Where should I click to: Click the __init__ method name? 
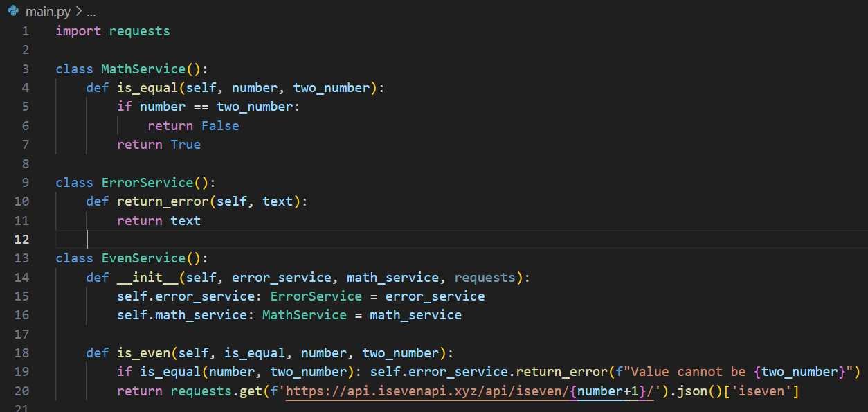point(147,278)
